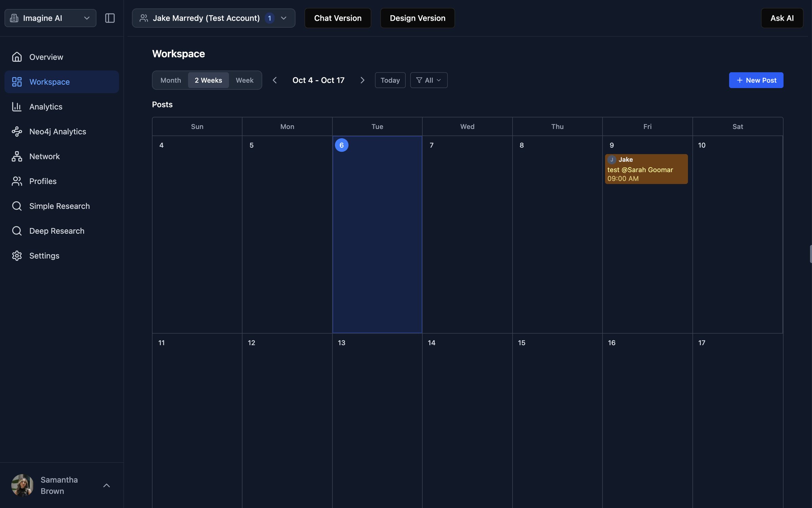The height and width of the screenshot is (508, 812).
Task: Click the notification badge showing 1
Action: pos(270,18)
